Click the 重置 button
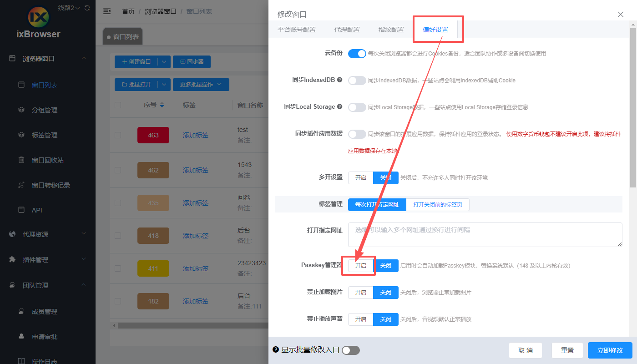The image size is (637, 364). coord(567,350)
